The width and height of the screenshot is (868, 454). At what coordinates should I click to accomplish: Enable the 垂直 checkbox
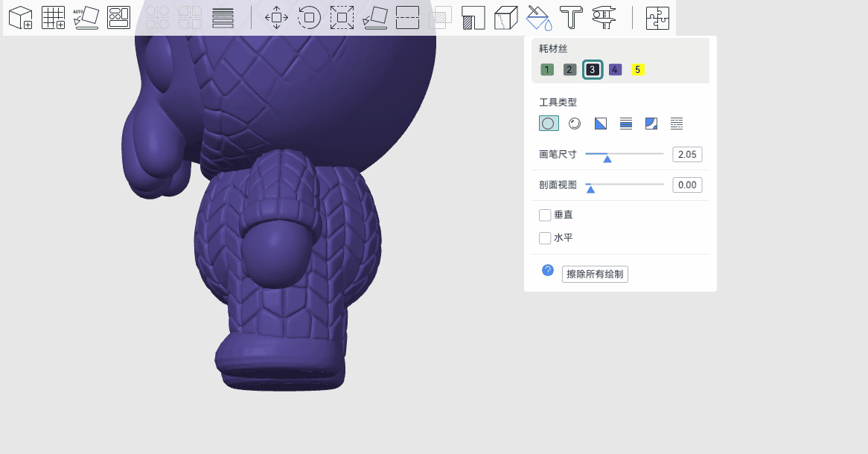[x=545, y=215]
